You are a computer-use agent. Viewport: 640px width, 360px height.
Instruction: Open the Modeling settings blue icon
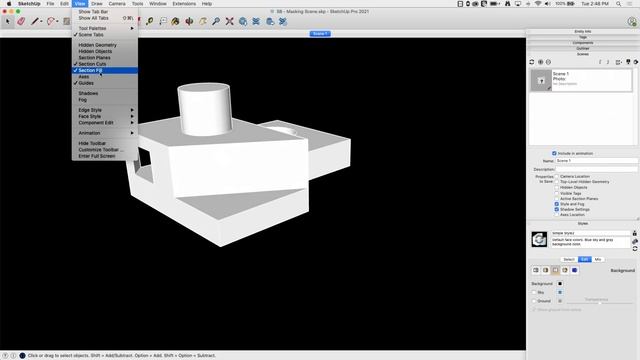575,270
